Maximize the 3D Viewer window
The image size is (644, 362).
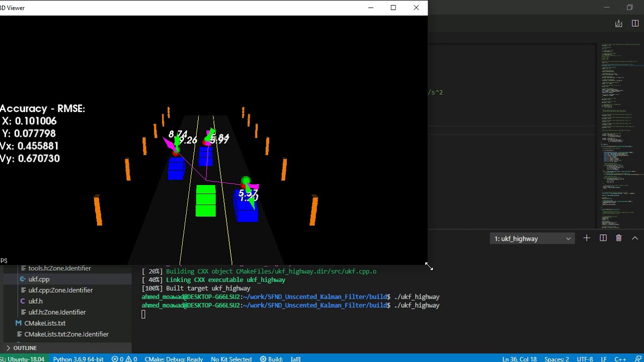point(393,8)
